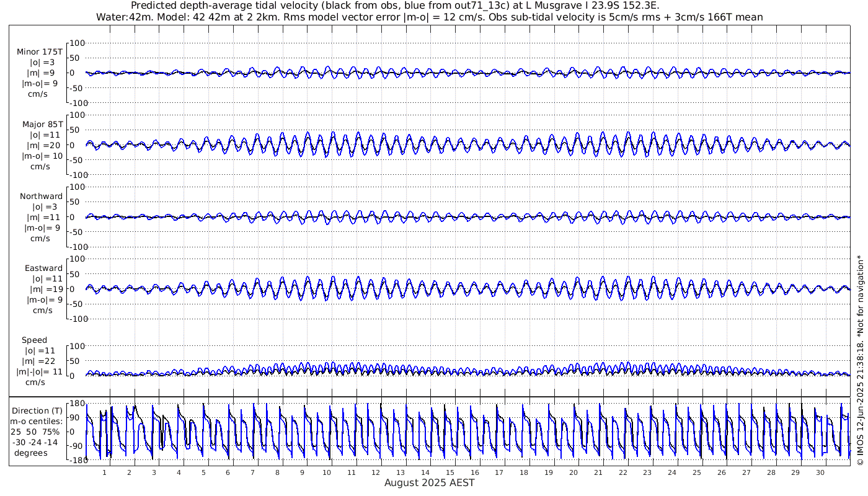Click the 180 tick on the Direction axis
Screen dimensions: 868x496
(x=76, y=404)
